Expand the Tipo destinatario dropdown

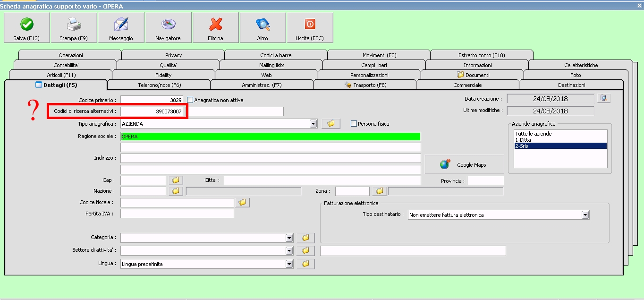click(x=585, y=214)
